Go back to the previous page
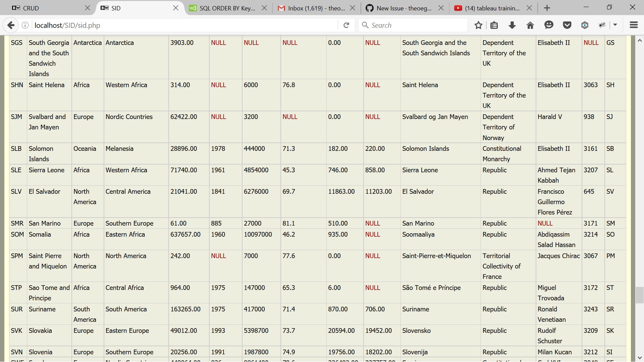 (x=11, y=25)
